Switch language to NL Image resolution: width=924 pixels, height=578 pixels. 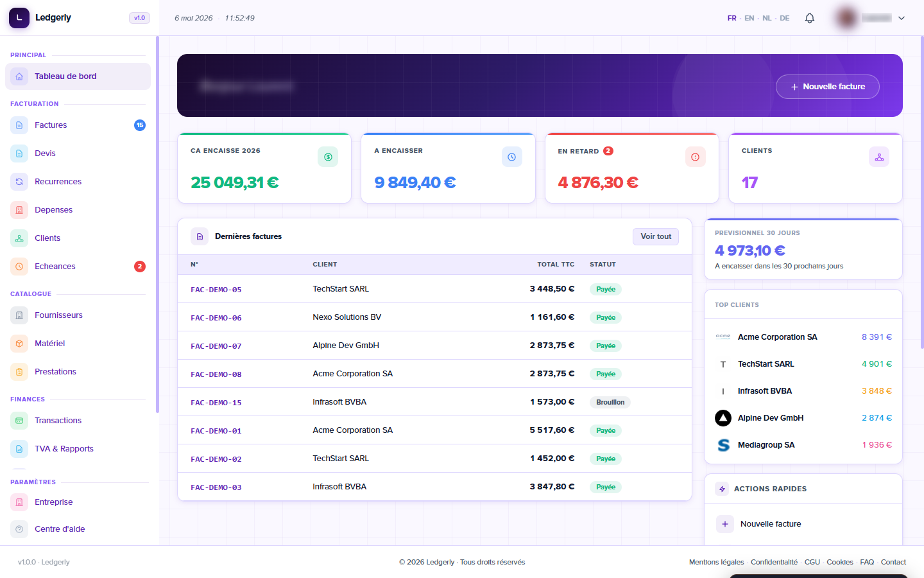pyautogui.click(x=767, y=18)
